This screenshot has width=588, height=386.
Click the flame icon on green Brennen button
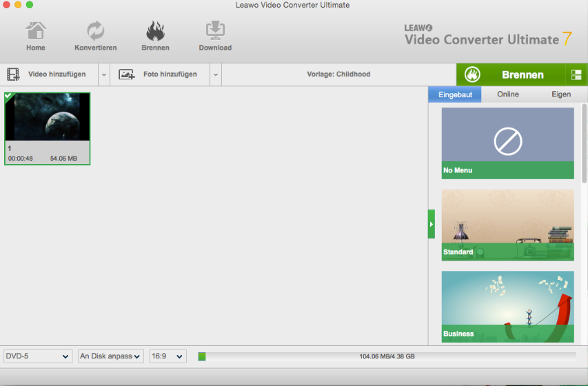(472, 74)
